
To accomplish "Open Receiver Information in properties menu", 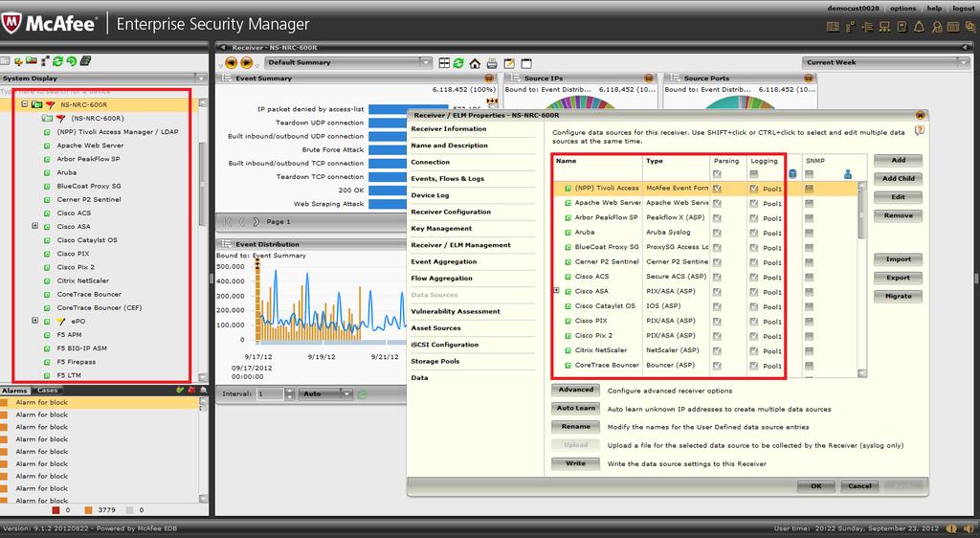I will coord(449,128).
